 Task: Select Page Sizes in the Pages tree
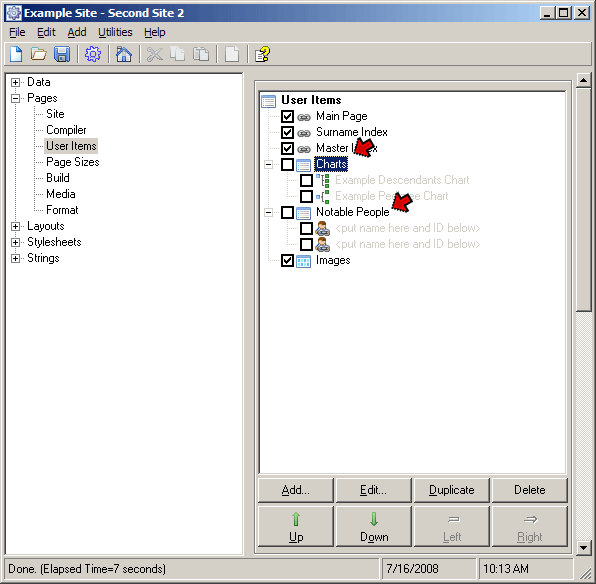[x=73, y=162]
